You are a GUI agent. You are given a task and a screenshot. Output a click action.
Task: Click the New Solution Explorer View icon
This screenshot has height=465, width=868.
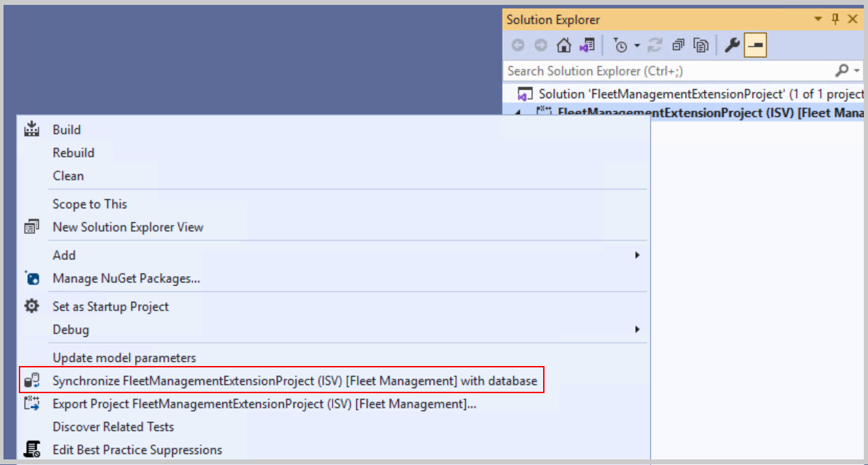coord(32,227)
